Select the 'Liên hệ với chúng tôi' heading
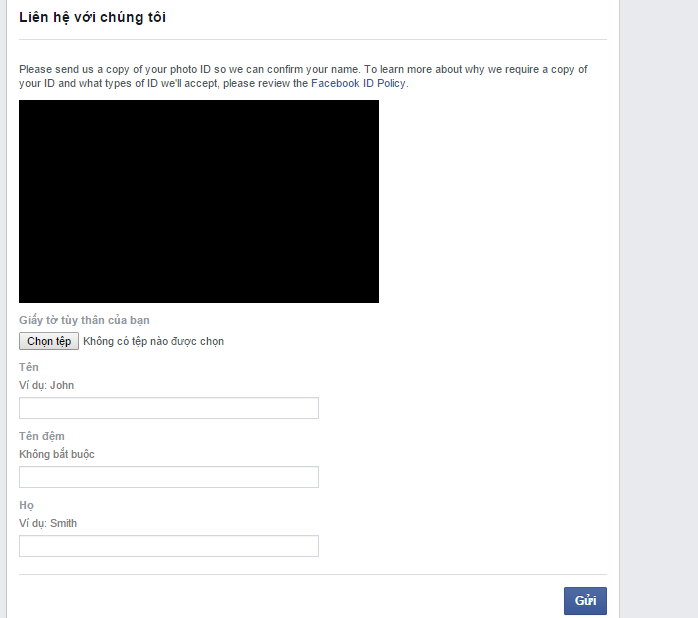 pyautogui.click(x=93, y=17)
